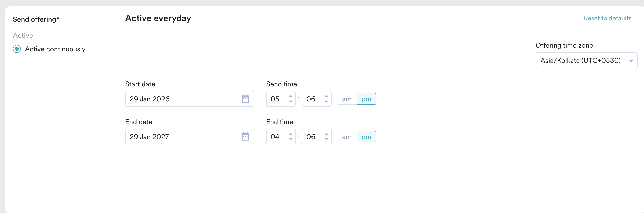The width and height of the screenshot is (644, 213).
Task: Increase the Send time minutes value
Action: pos(326,96)
